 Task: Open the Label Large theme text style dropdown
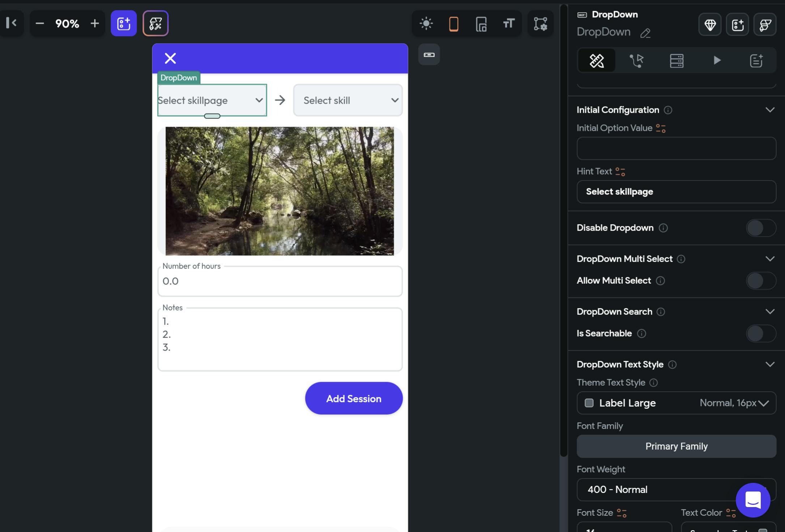(676, 403)
